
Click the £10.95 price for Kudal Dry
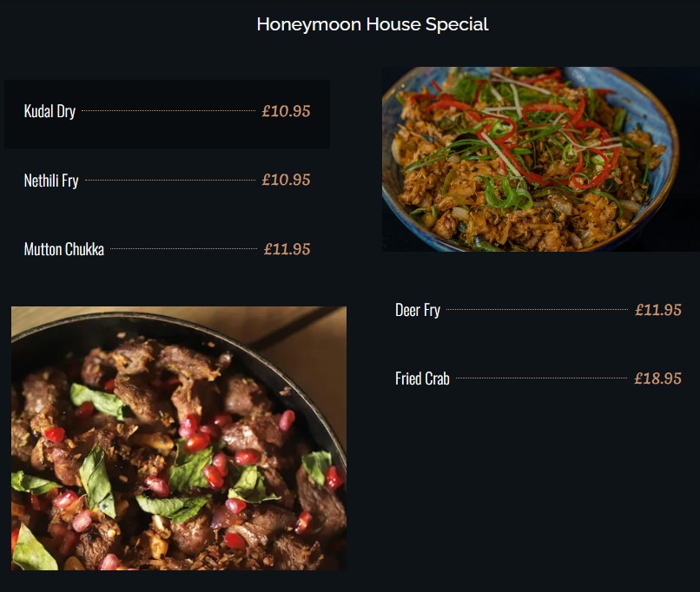[x=286, y=111]
